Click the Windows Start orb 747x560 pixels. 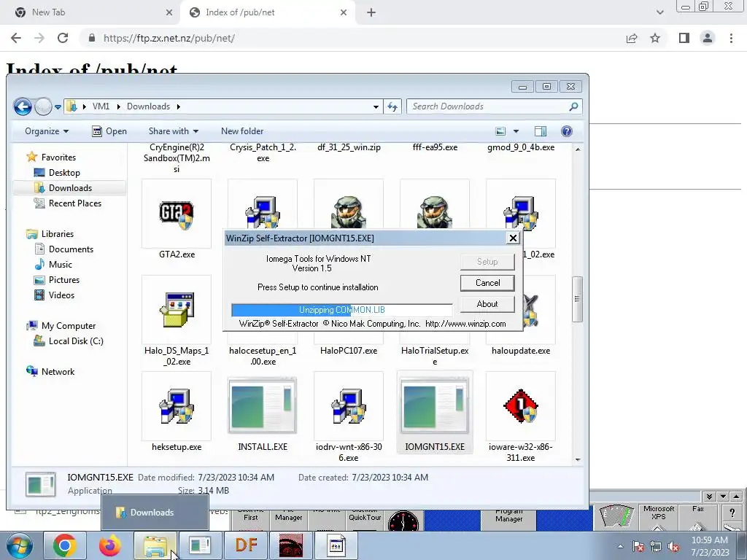(19, 545)
